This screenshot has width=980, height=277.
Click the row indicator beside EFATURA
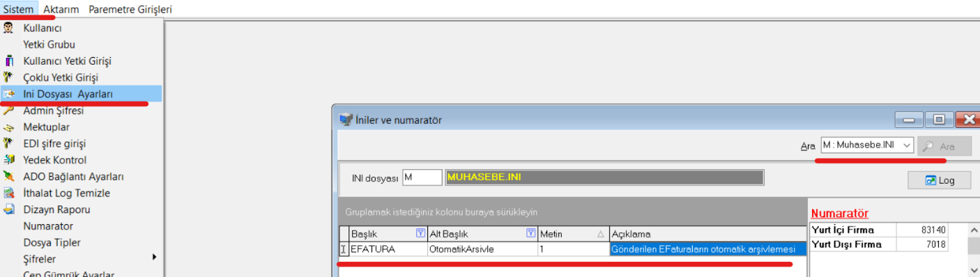coord(343,248)
